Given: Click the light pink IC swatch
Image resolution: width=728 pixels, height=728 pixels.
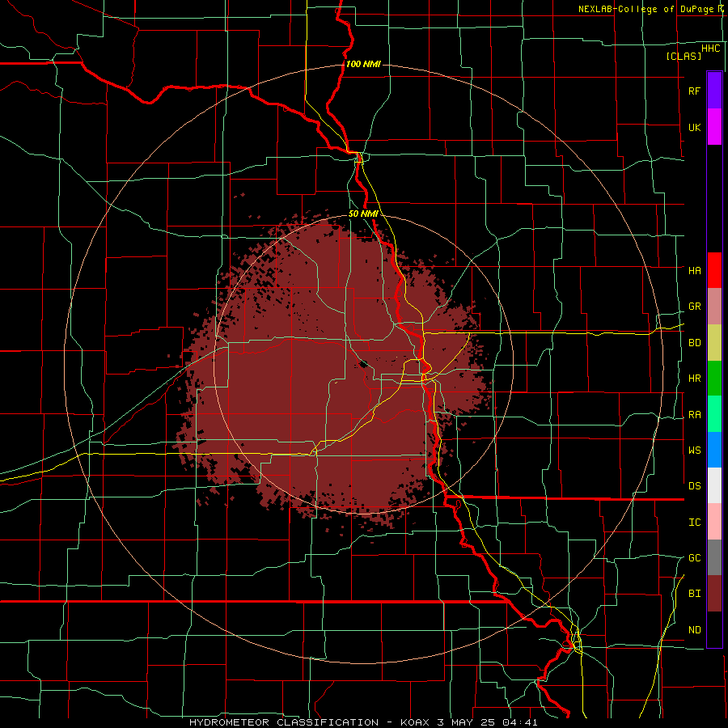Looking at the screenshot, I should pyautogui.click(x=714, y=522).
